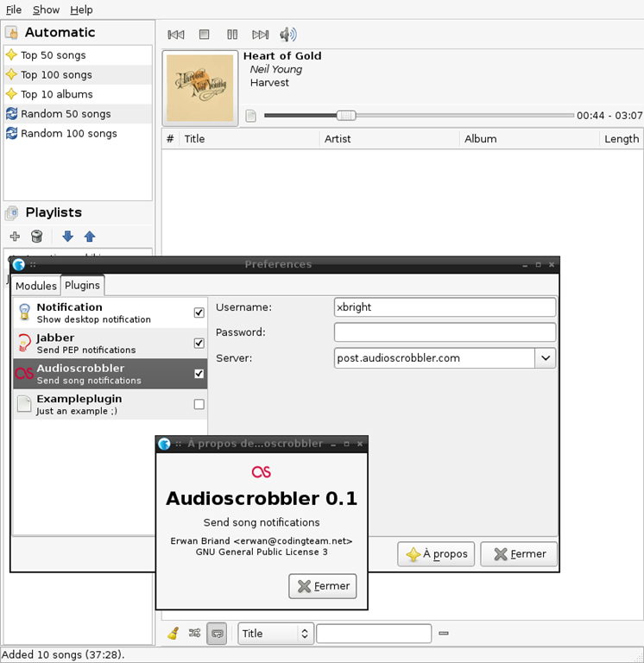
Task: Open the Show menu
Action: (46, 9)
